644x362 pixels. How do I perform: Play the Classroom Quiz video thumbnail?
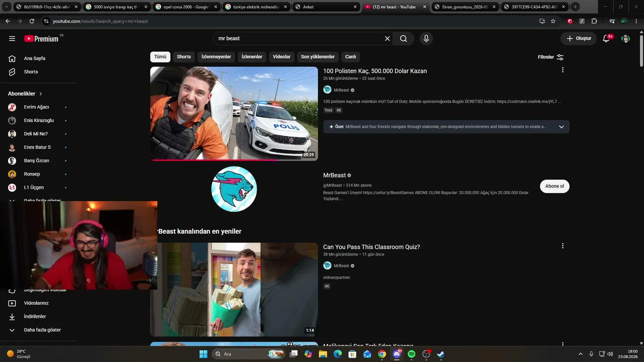click(x=234, y=290)
